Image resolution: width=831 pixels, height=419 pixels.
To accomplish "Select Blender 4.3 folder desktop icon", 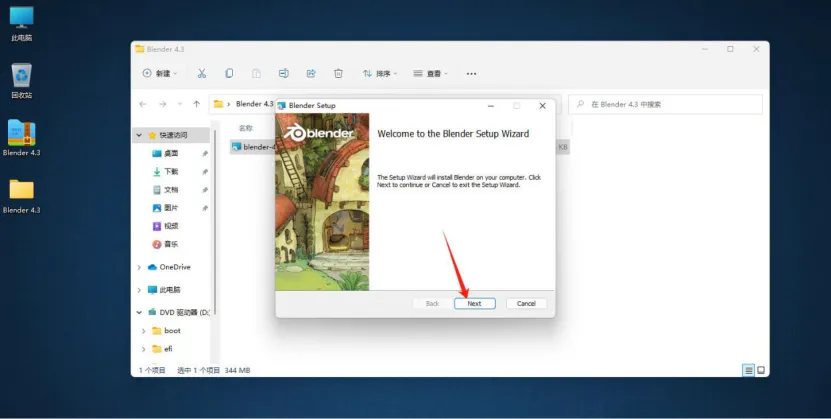I will click(x=21, y=196).
